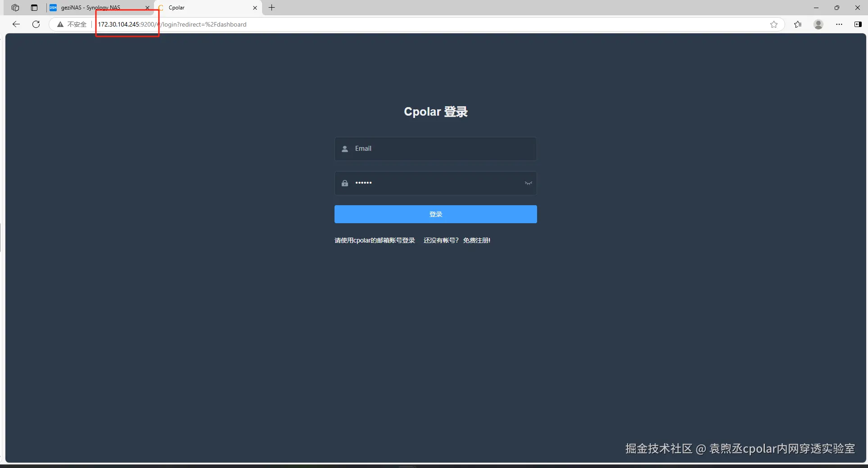Open the favorites list icon
Viewport: 868px width, 468px height.
(798, 24)
